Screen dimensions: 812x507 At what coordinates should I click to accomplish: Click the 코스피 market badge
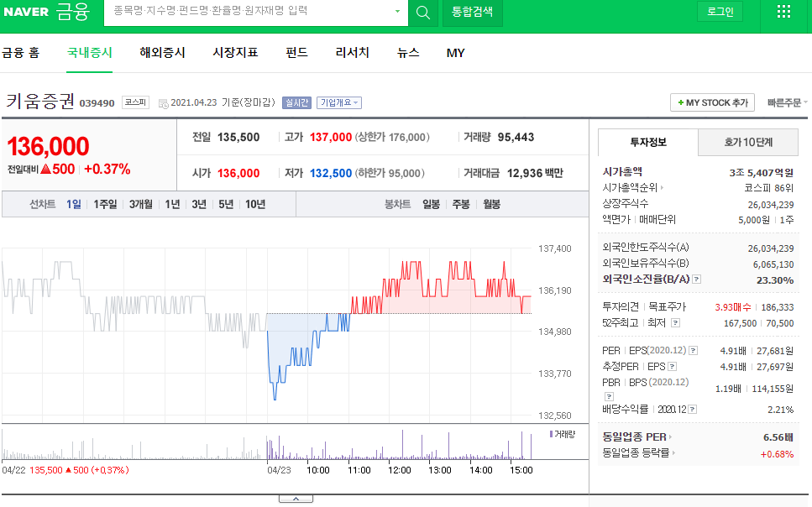pos(135,102)
